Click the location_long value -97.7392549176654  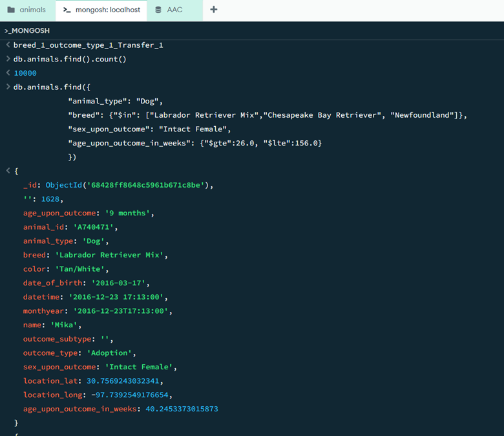[x=130, y=395]
